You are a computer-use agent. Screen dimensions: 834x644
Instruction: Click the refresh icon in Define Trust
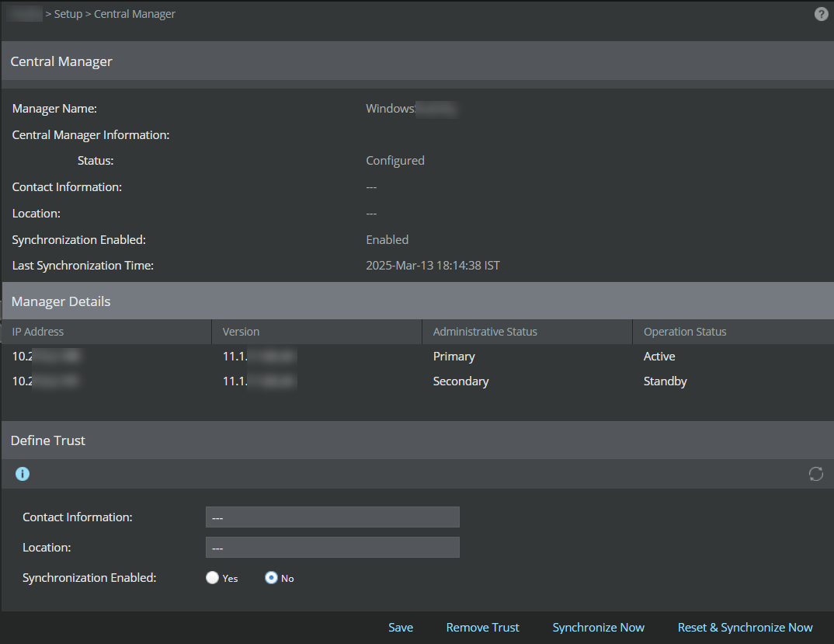pyautogui.click(x=816, y=474)
